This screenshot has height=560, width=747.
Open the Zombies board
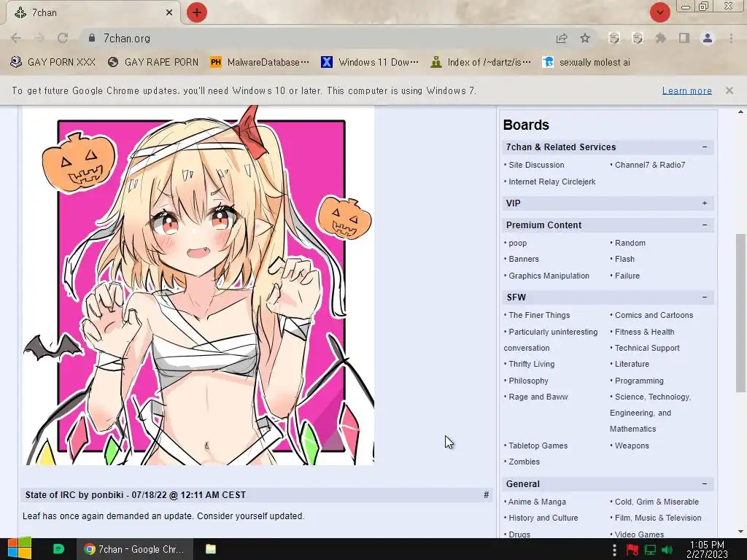coord(524,462)
